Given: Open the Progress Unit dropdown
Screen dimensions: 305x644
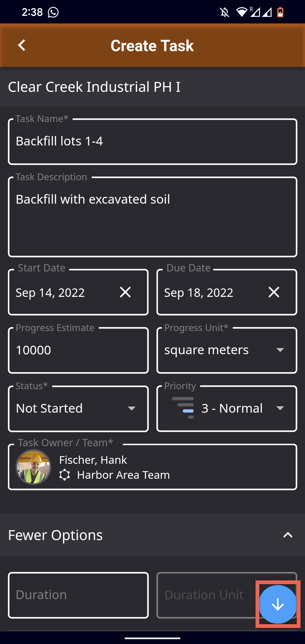Looking at the screenshot, I should pyautogui.click(x=227, y=350).
